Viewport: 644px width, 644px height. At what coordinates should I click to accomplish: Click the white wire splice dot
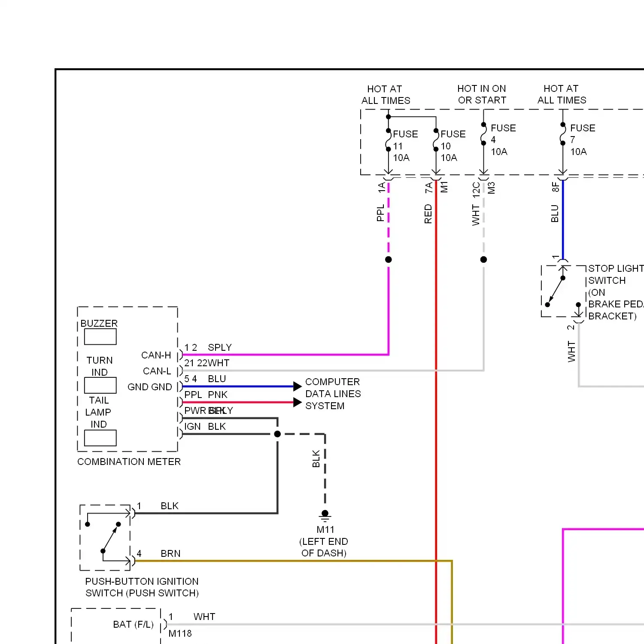483,259
